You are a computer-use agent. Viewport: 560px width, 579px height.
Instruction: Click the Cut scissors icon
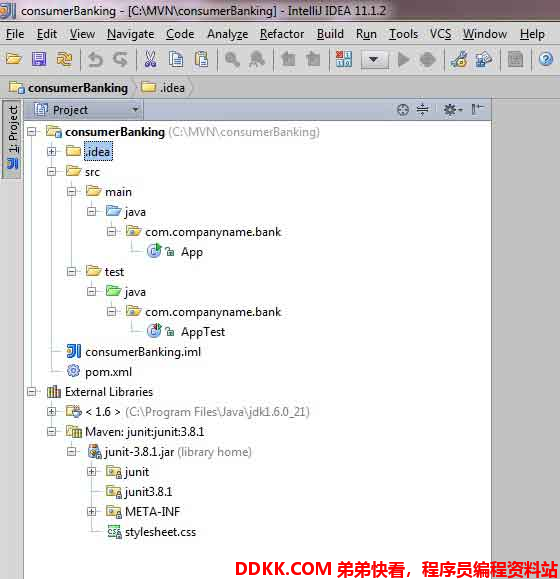coord(150,59)
